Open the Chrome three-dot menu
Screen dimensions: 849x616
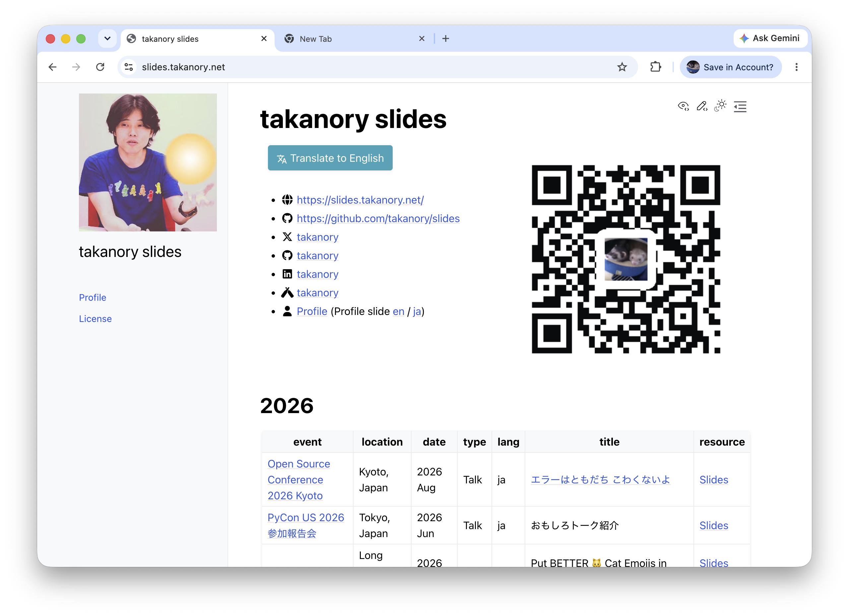[x=797, y=67]
